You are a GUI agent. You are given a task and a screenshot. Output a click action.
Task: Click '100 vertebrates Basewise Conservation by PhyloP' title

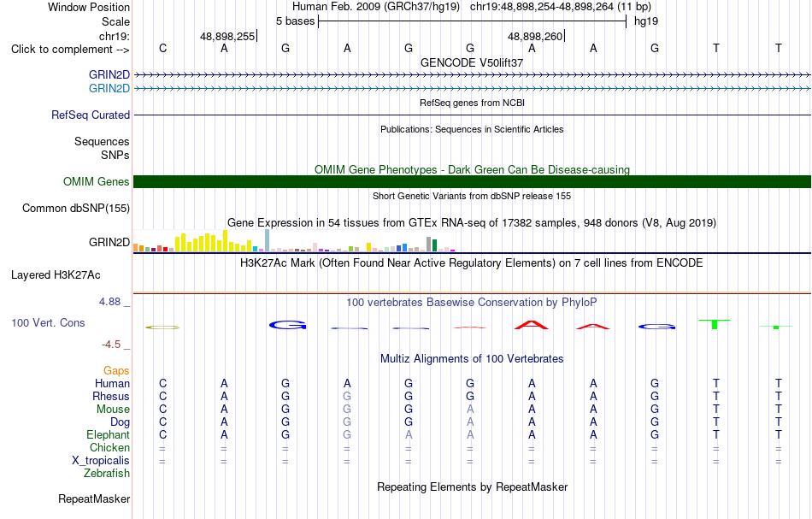click(472, 302)
